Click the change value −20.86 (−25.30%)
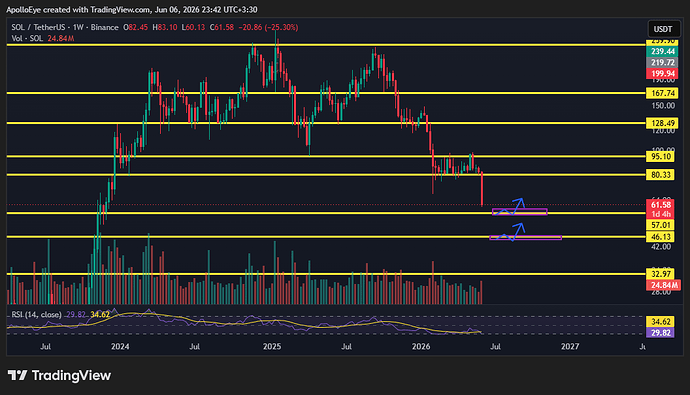The image size is (690, 395). [x=268, y=27]
